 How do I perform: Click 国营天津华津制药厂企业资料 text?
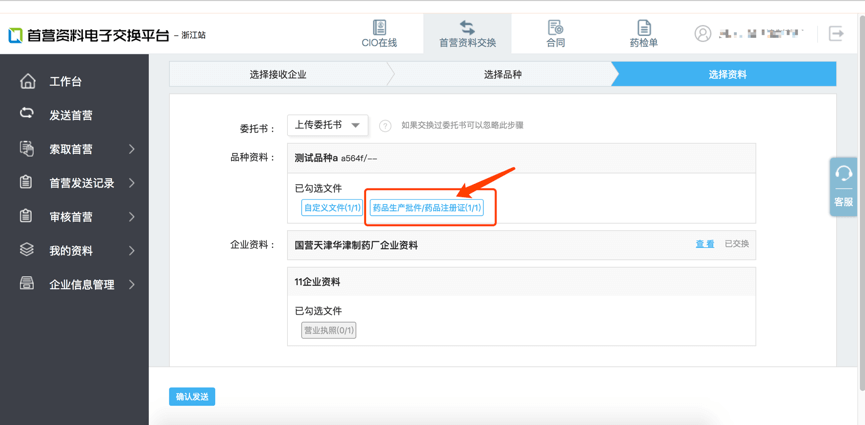coord(356,245)
